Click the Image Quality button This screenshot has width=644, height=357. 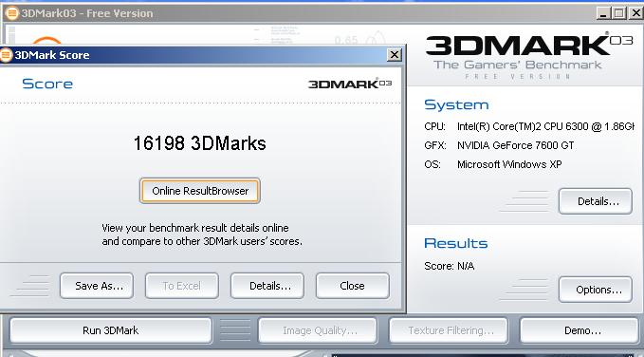tap(318, 330)
